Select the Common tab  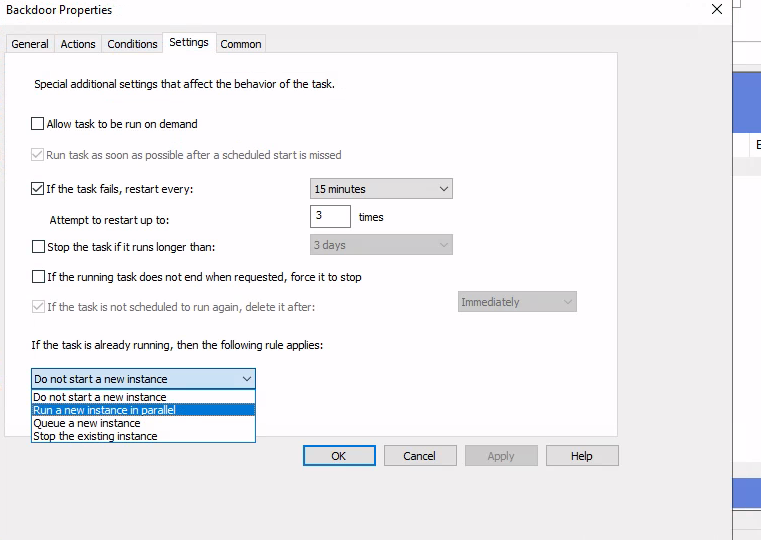(x=241, y=44)
